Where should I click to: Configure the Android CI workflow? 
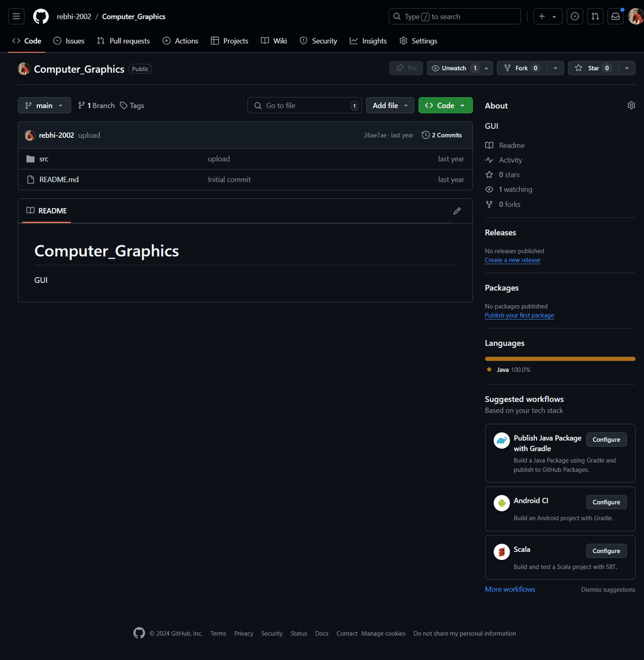pos(606,502)
